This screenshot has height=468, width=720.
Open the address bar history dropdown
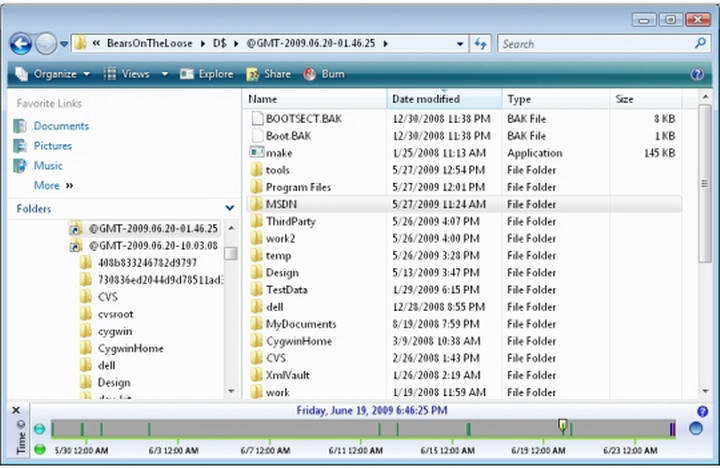pos(460,44)
